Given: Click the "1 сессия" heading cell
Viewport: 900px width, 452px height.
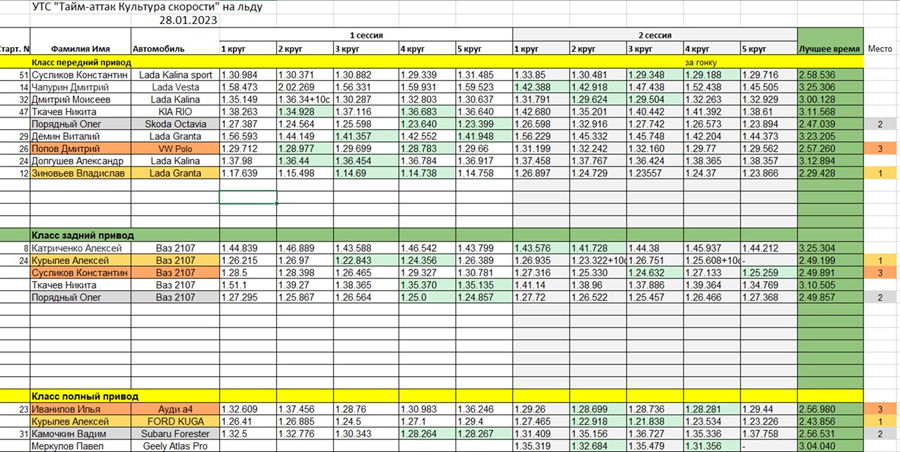Looking at the screenshot, I should [364, 34].
